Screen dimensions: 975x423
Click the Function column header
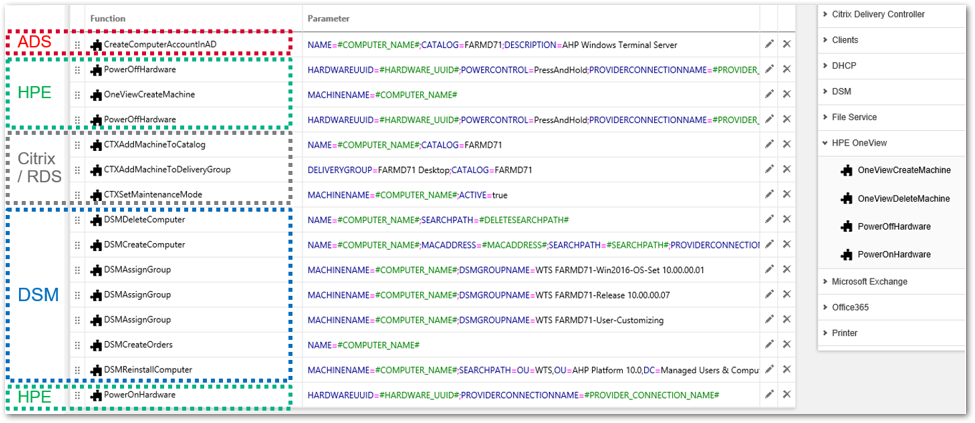[x=108, y=19]
